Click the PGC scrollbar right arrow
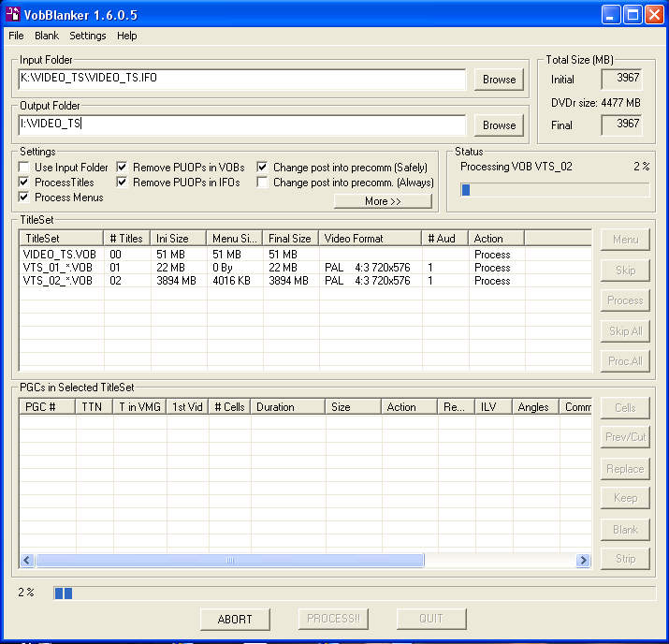 [x=583, y=560]
